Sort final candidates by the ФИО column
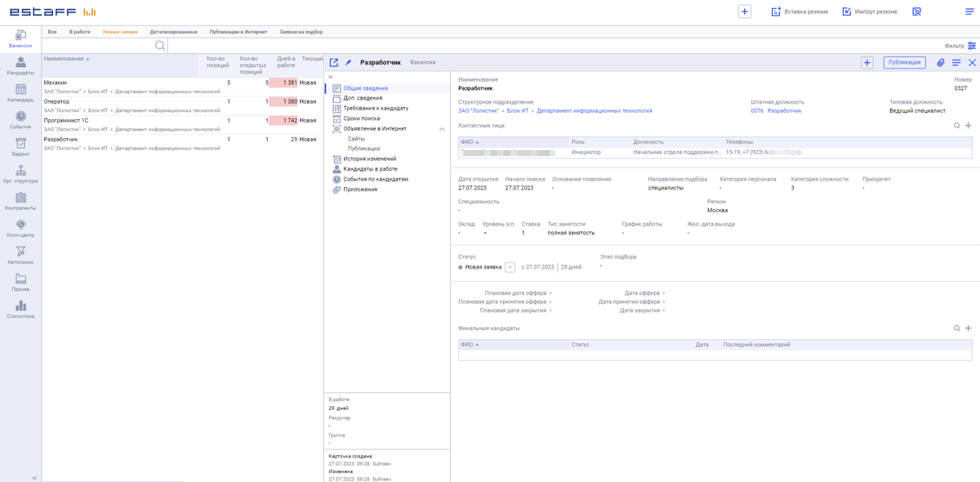Image resolution: width=980 pixels, height=482 pixels. click(x=470, y=345)
